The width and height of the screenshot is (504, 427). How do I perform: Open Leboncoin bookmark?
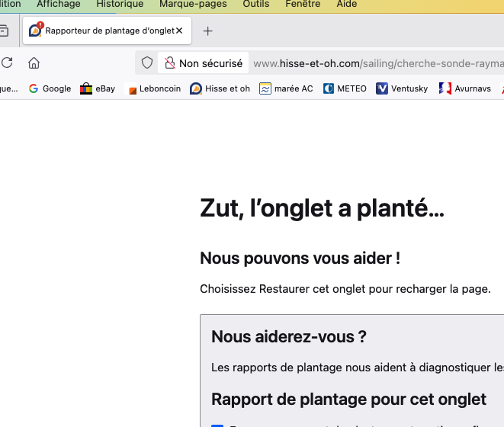click(153, 88)
